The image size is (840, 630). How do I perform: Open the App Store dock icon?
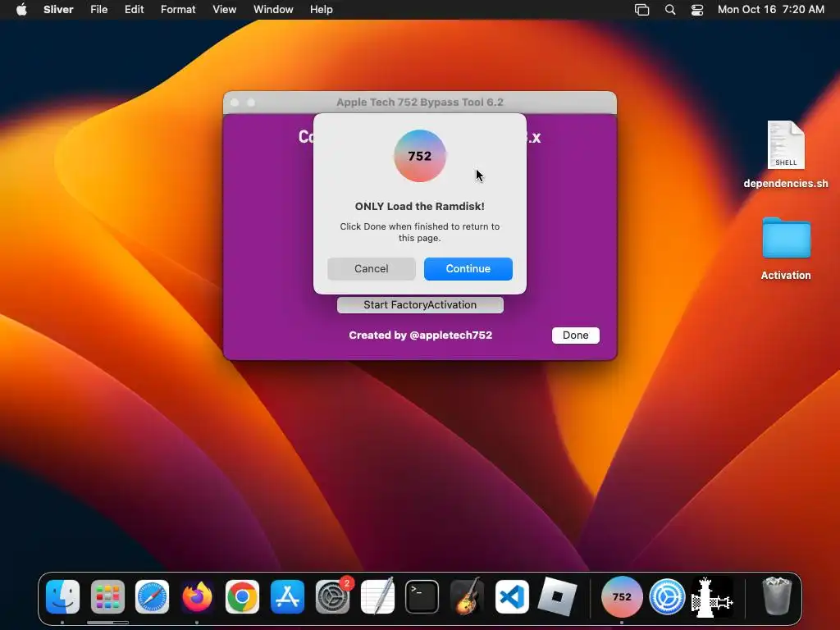[287, 597]
